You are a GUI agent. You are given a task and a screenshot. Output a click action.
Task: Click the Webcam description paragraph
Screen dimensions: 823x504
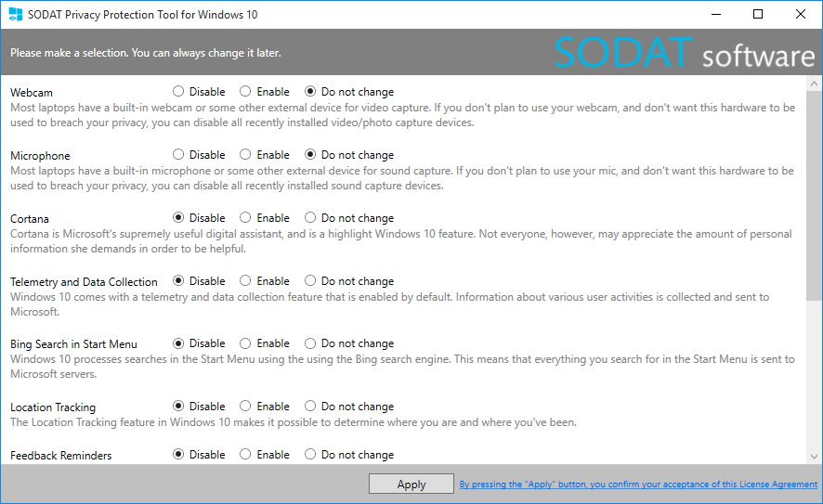[x=402, y=115]
